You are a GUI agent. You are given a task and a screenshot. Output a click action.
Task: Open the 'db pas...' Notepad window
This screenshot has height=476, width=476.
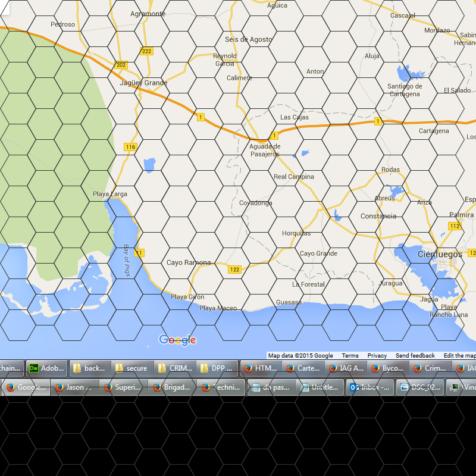tap(271, 387)
